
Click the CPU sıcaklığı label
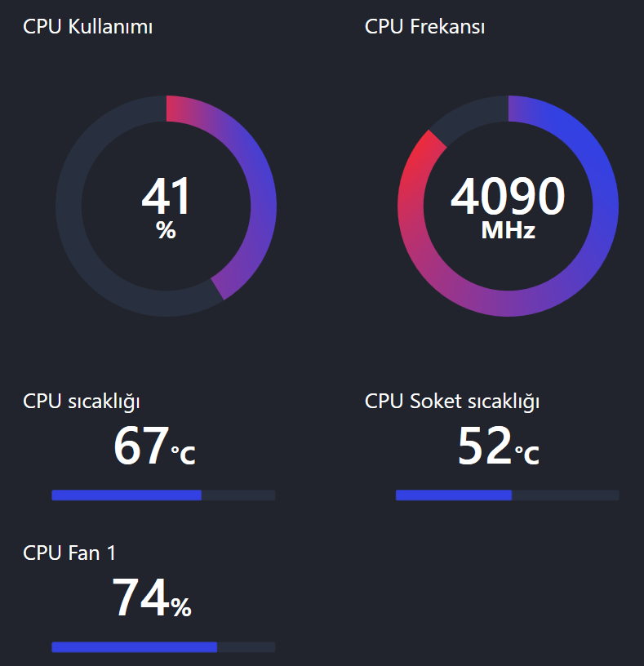point(82,401)
